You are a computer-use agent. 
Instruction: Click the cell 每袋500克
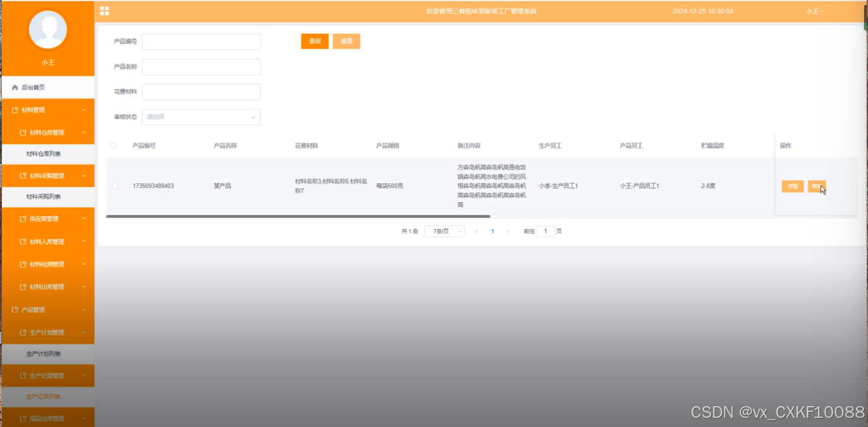click(x=389, y=186)
